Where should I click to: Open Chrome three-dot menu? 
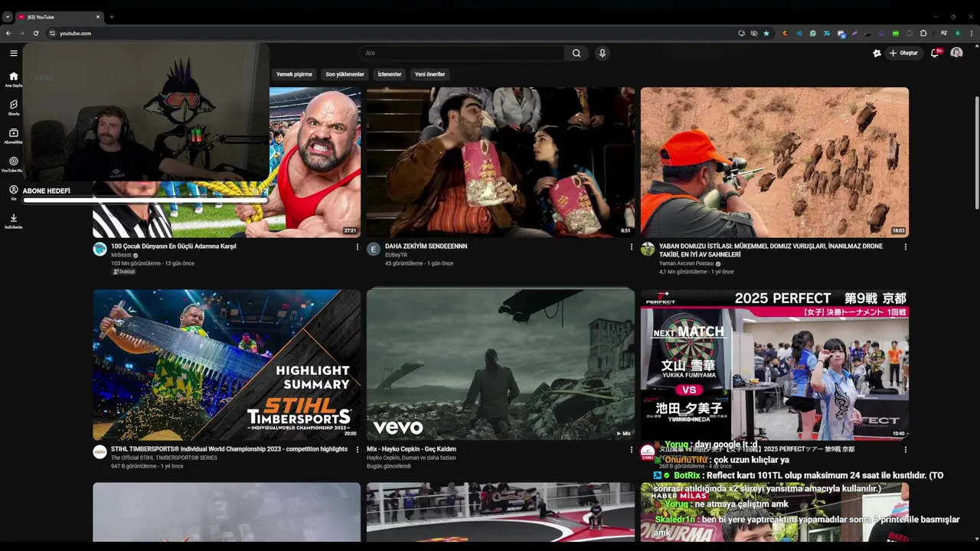click(x=972, y=33)
